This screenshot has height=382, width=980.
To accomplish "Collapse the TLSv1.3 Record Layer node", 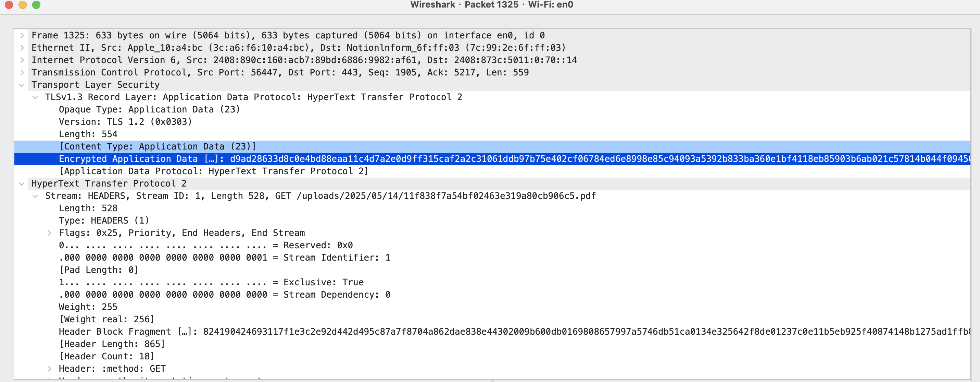I will (x=35, y=97).
